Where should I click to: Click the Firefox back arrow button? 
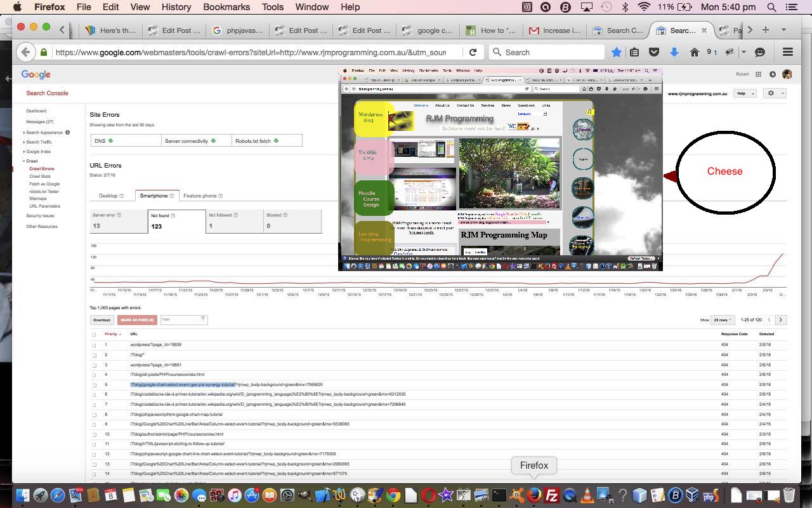[25, 52]
